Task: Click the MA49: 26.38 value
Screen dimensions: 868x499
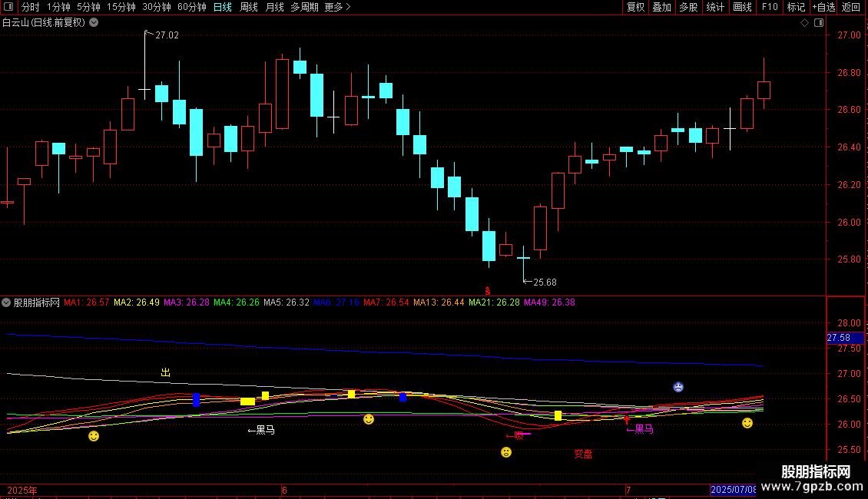Action: [550, 302]
